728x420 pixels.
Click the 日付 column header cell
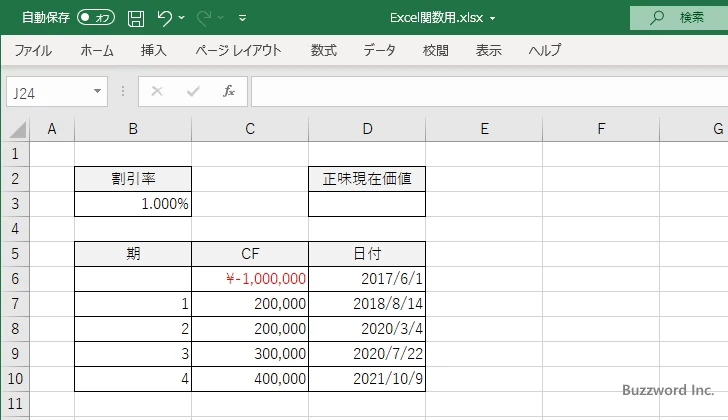(x=367, y=254)
